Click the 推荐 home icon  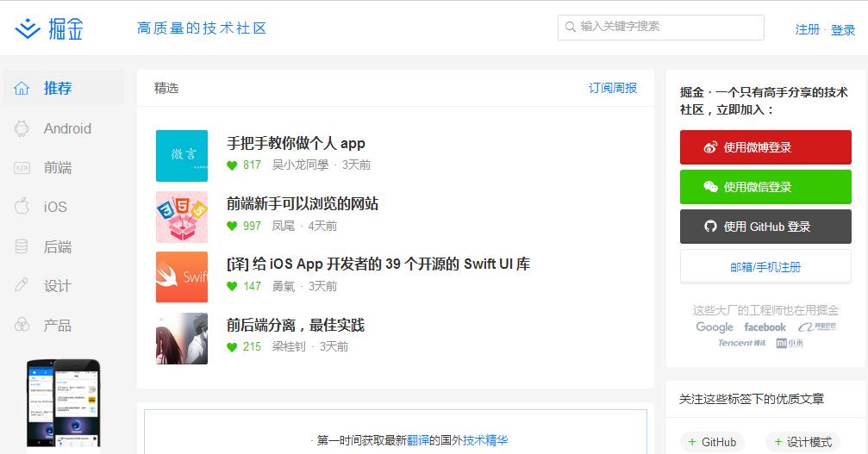[22, 88]
